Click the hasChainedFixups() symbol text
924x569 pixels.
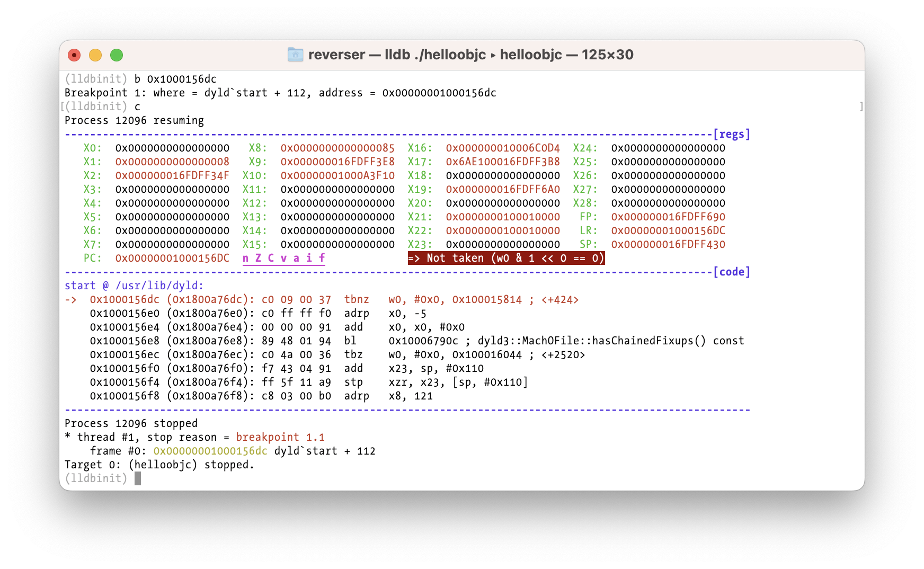pyautogui.click(x=592, y=341)
